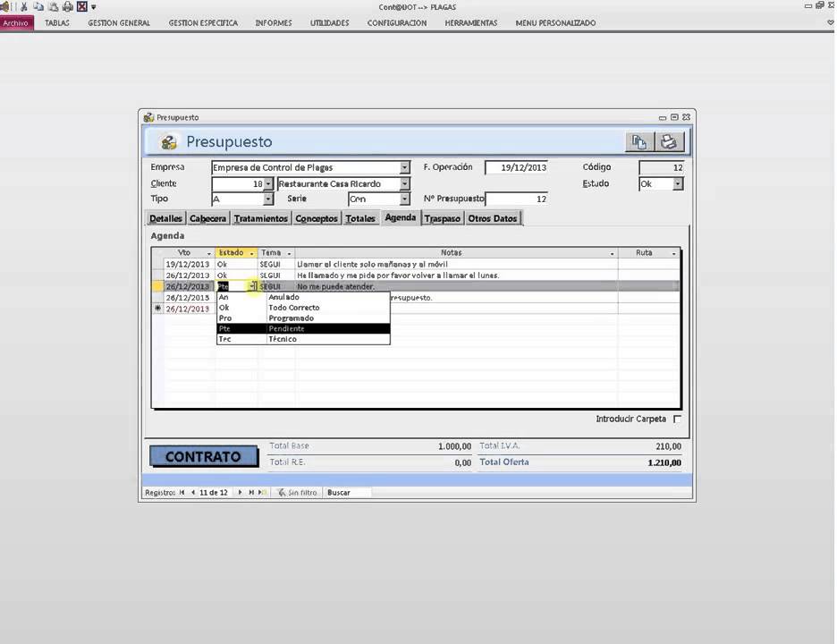Select Anulado option in Estado list
Image resolution: width=837 pixels, height=644 pixels.
click(x=303, y=297)
